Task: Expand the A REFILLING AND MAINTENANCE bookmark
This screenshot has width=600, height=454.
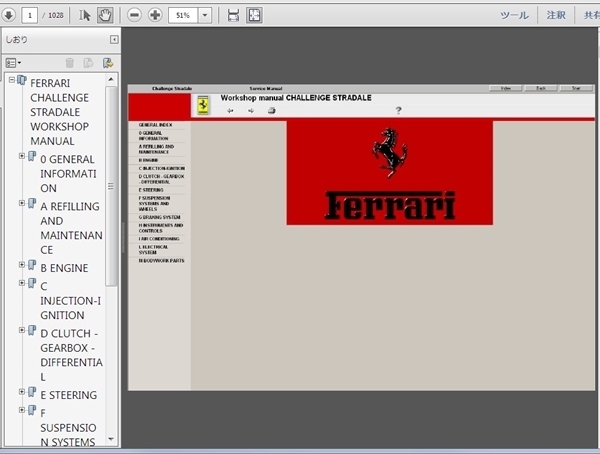Action: point(22,203)
